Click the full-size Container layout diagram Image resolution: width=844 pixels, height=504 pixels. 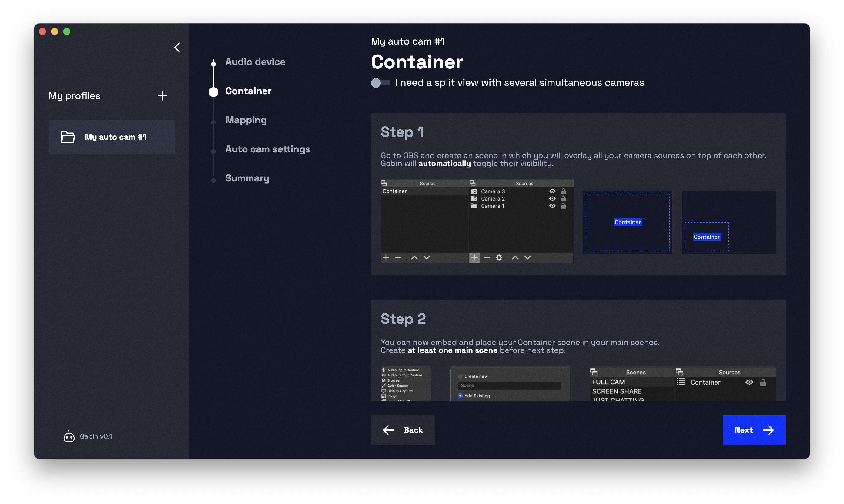[x=628, y=222]
